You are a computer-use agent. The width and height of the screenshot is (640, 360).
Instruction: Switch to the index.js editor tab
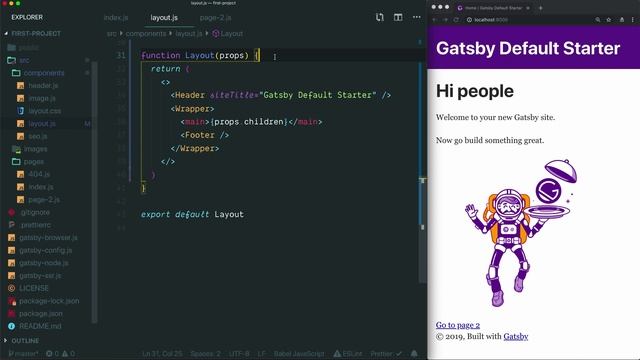116,18
